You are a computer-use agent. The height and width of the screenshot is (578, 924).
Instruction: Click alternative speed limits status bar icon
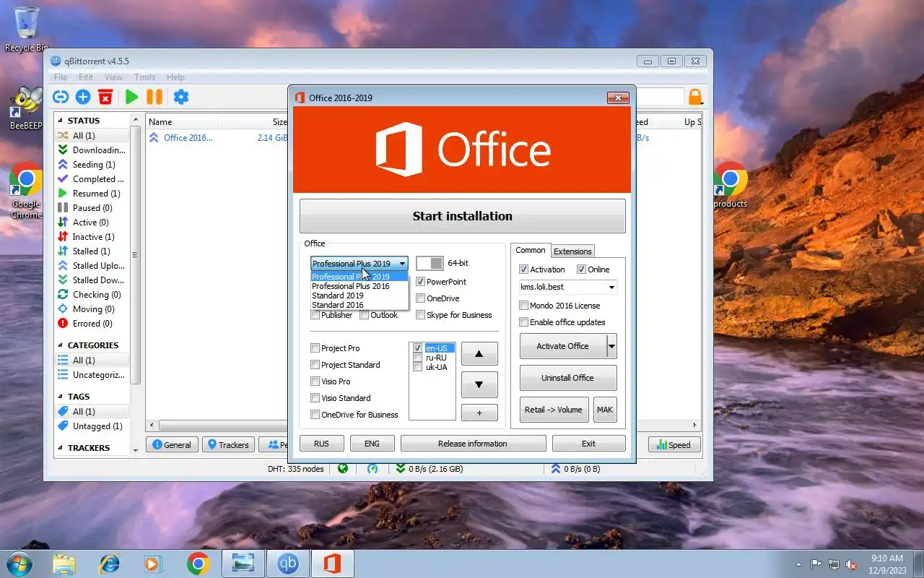pos(372,468)
